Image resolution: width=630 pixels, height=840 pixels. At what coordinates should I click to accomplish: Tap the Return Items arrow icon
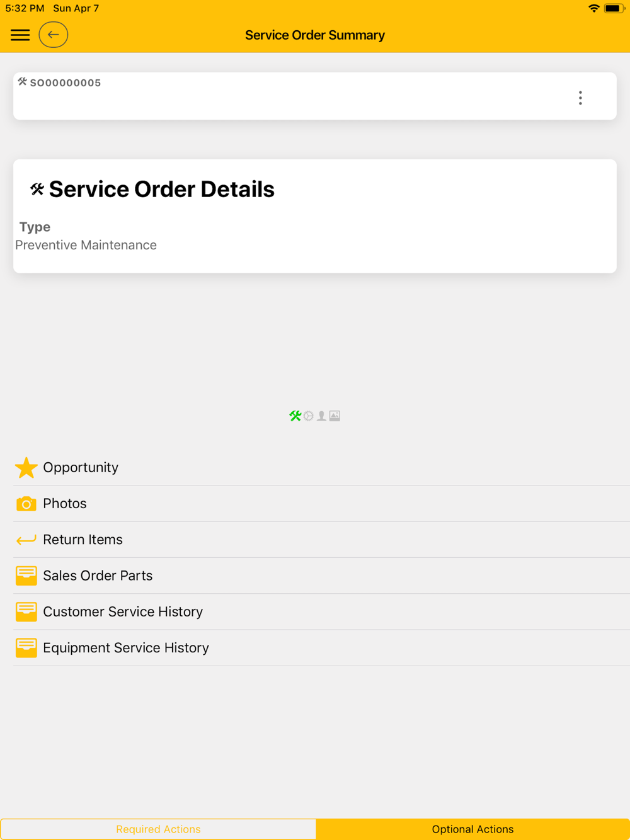[x=26, y=540]
